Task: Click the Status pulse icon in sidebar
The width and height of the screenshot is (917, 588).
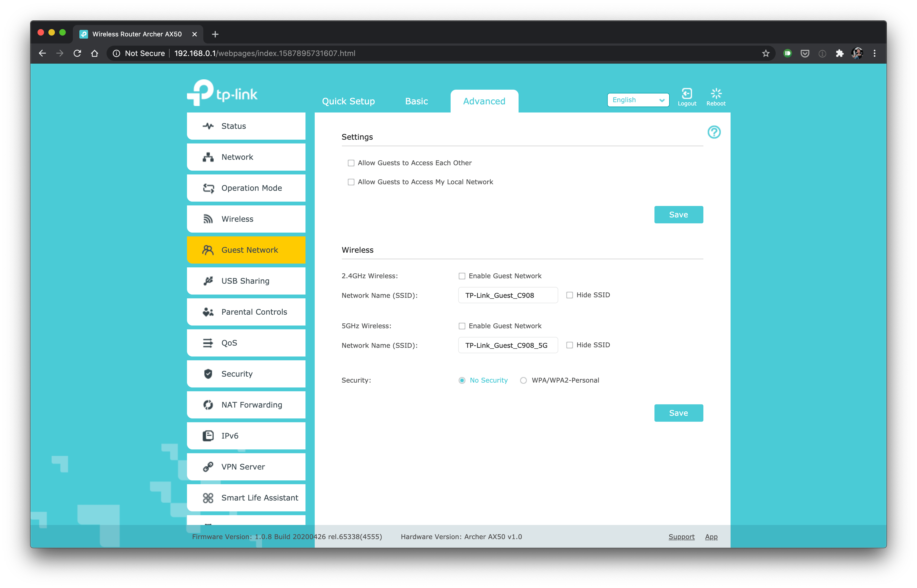Action: click(208, 126)
